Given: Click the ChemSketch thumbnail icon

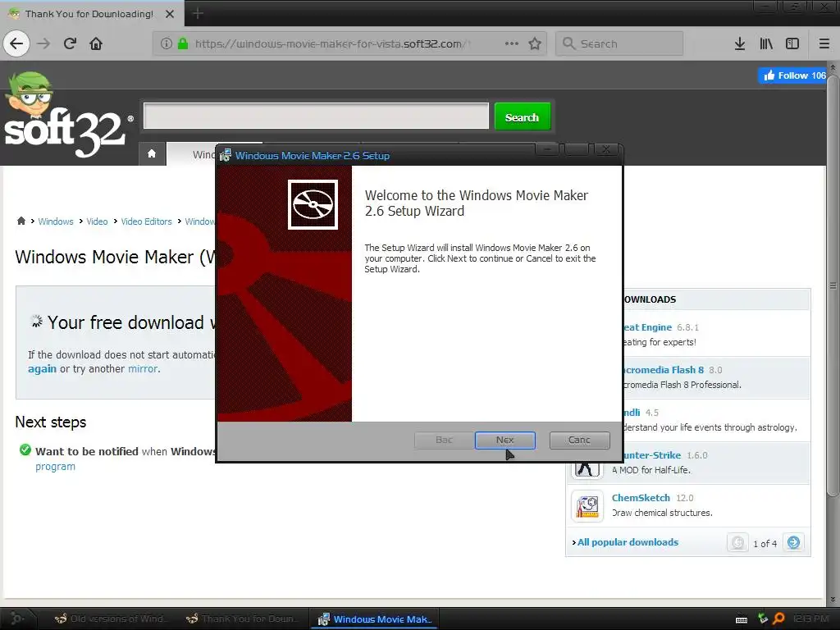Looking at the screenshot, I should pos(587,505).
